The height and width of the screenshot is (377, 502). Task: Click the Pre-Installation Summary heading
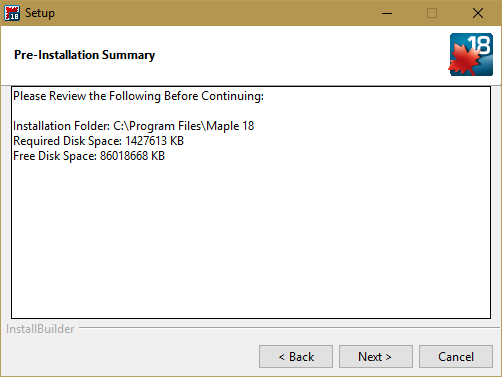click(84, 55)
